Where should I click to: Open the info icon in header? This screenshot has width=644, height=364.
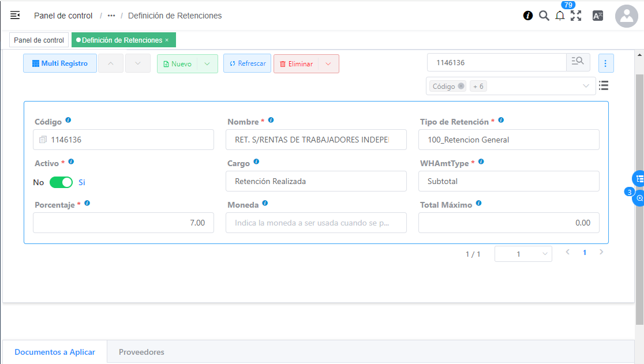tap(528, 16)
